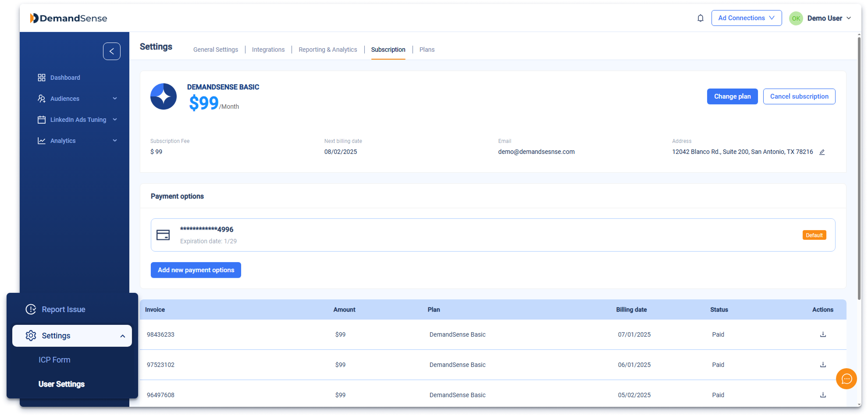Click the billing date 05/02/2025
This screenshot has width=868, height=416.
(634, 395)
